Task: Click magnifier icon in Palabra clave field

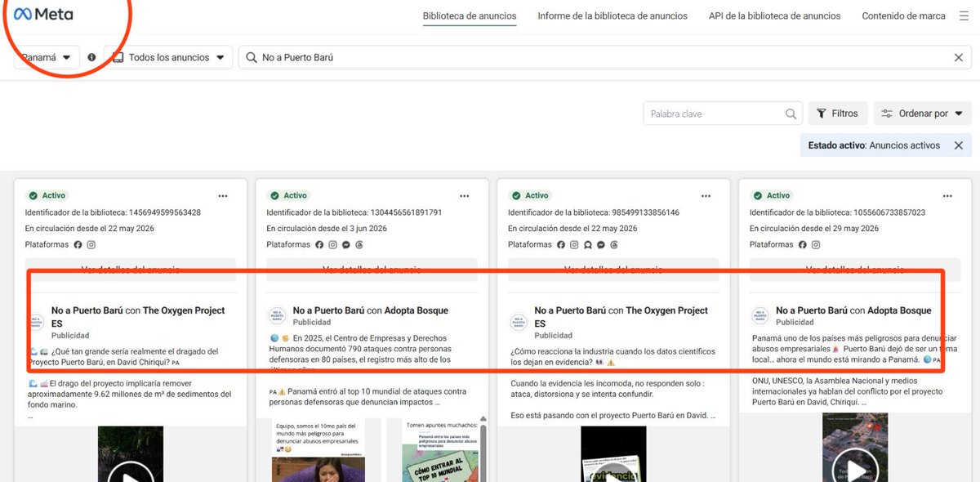Action: (x=791, y=114)
